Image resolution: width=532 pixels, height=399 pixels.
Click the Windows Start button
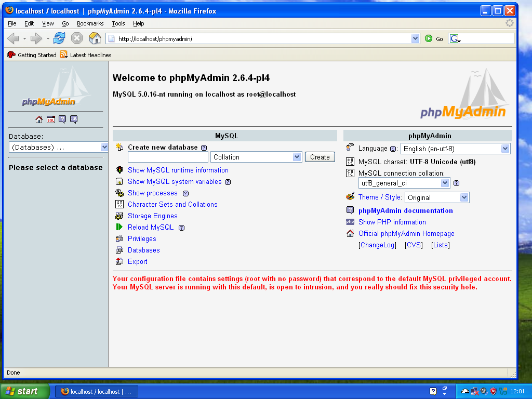click(x=25, y=391)
